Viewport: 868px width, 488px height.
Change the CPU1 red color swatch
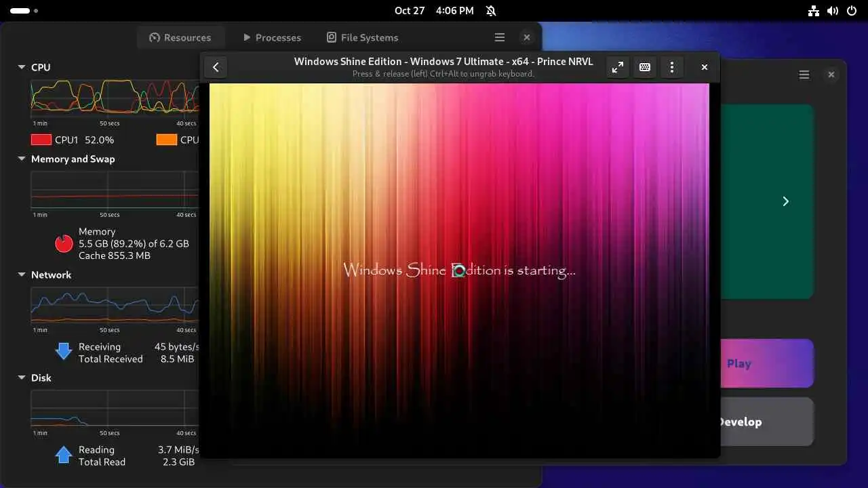pos(41,140)
